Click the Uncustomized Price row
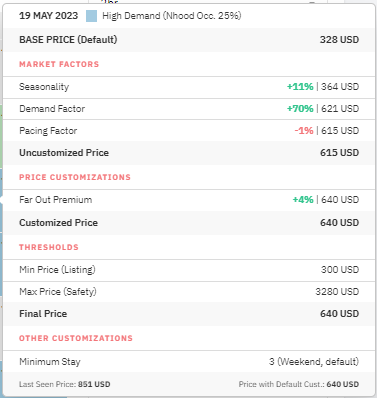Screen dimensions: 377x398 tap(189, 153)
